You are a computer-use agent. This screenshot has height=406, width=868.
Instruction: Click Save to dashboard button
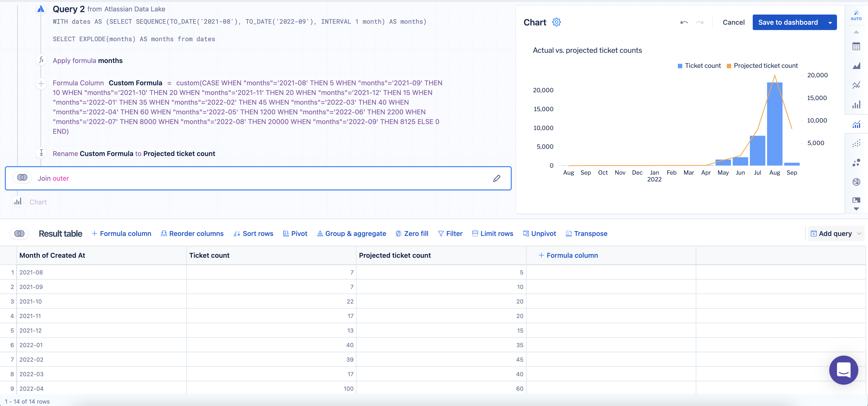point(787,23)
